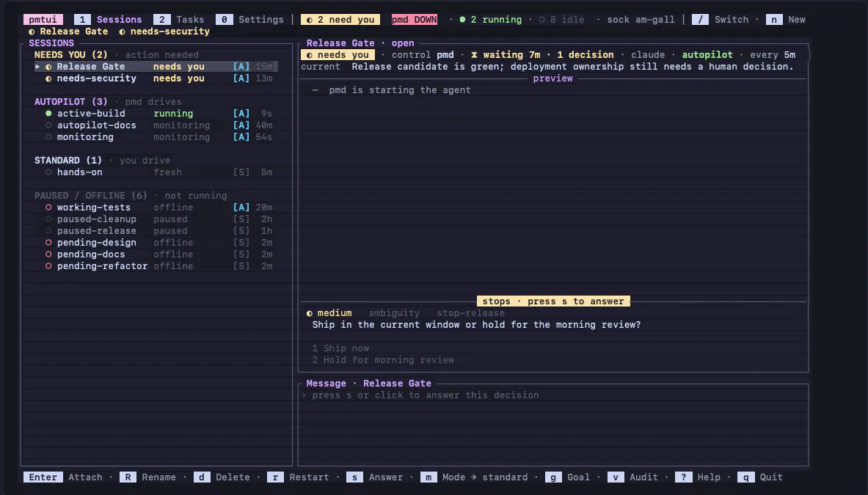Select the paused-cleanup session

click(x=156, y=219)
